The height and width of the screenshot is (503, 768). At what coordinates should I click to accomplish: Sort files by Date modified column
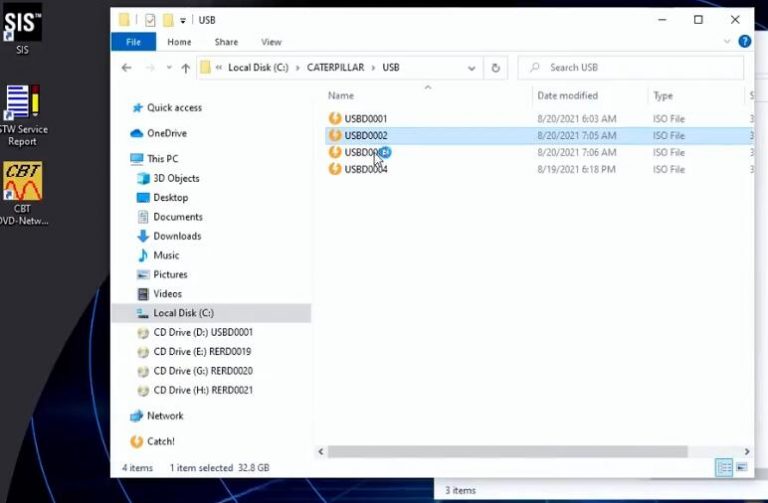[567, 96]
